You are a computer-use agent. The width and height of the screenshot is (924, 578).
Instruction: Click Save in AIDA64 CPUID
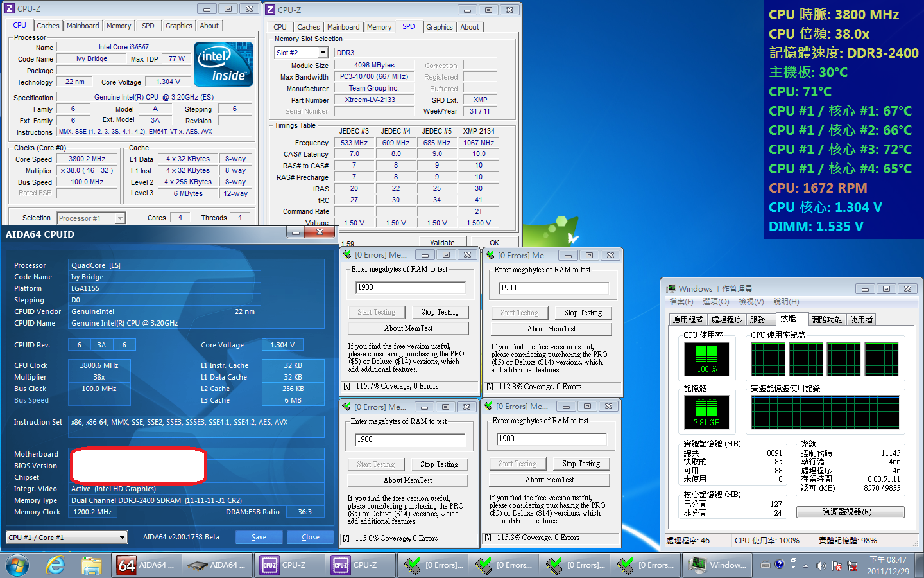[x=259, y=537]
